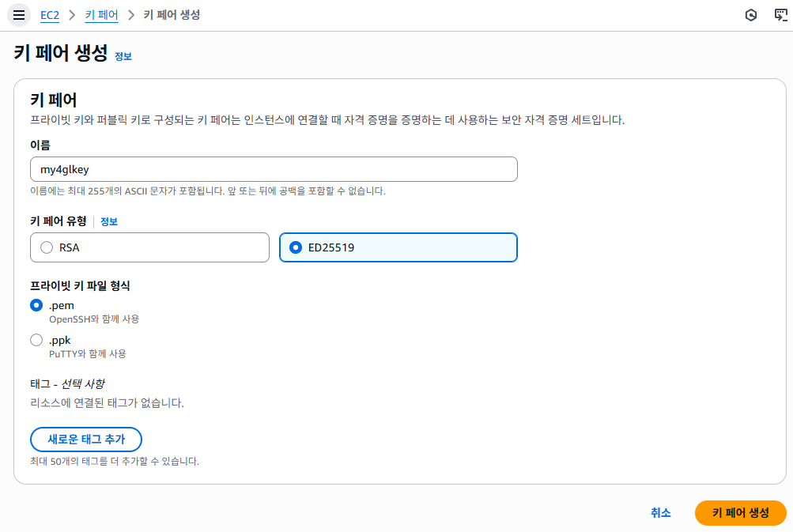The image size is (793, 532).
Task: Open the 키 페어 breadcrumb link
Action: click(x=102, y=15)
